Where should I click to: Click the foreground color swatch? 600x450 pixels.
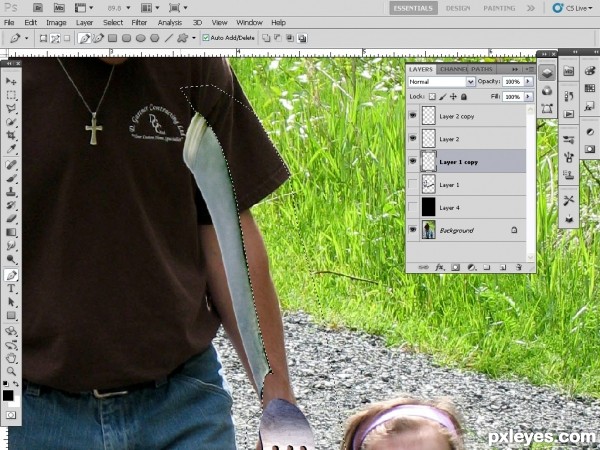coord(8,395)
